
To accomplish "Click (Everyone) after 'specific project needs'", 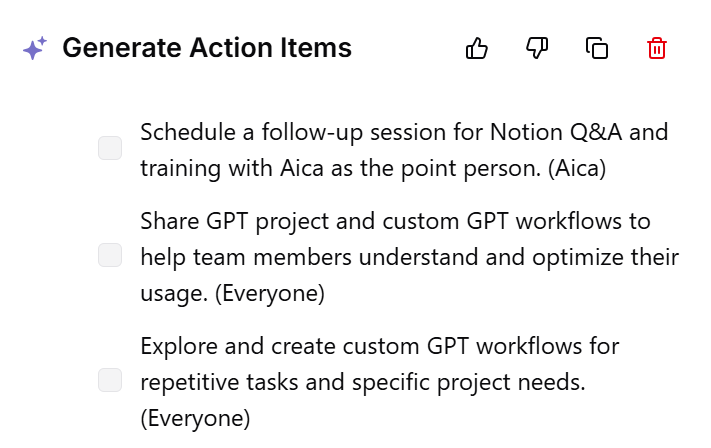I will pos(195,417).
